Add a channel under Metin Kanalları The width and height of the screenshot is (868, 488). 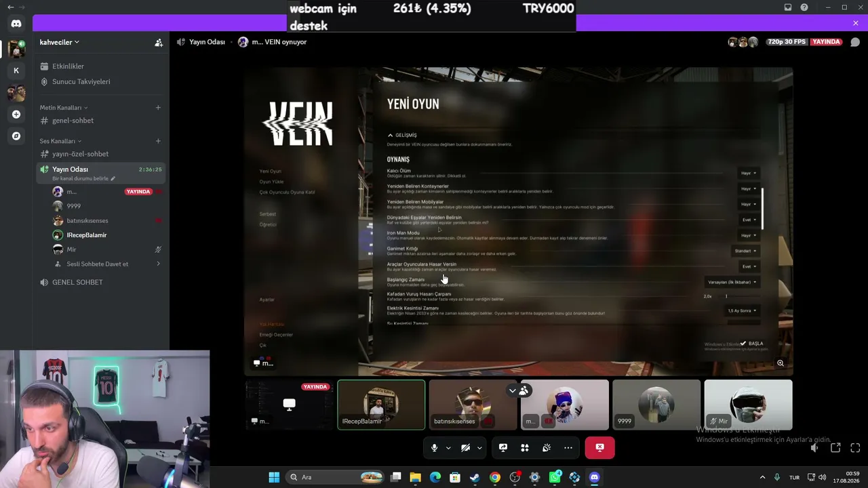(158, 107)
